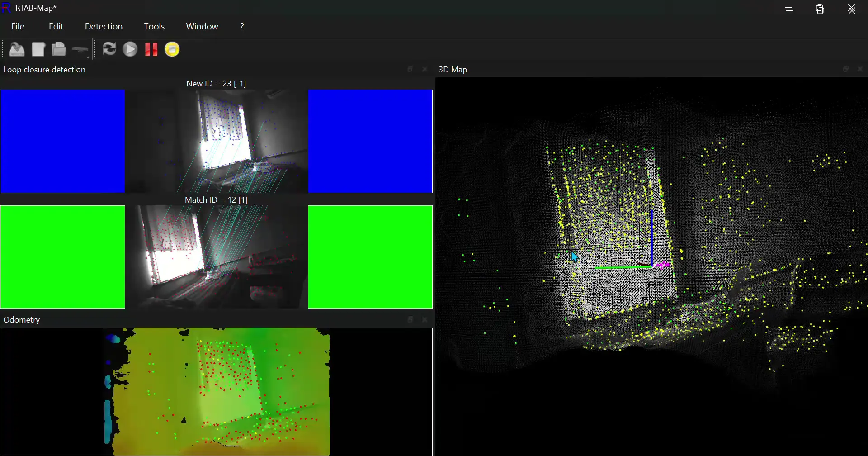Click the New database toolbar icon
This screenshot has height=456, width=868.
[x=38, y=49]
